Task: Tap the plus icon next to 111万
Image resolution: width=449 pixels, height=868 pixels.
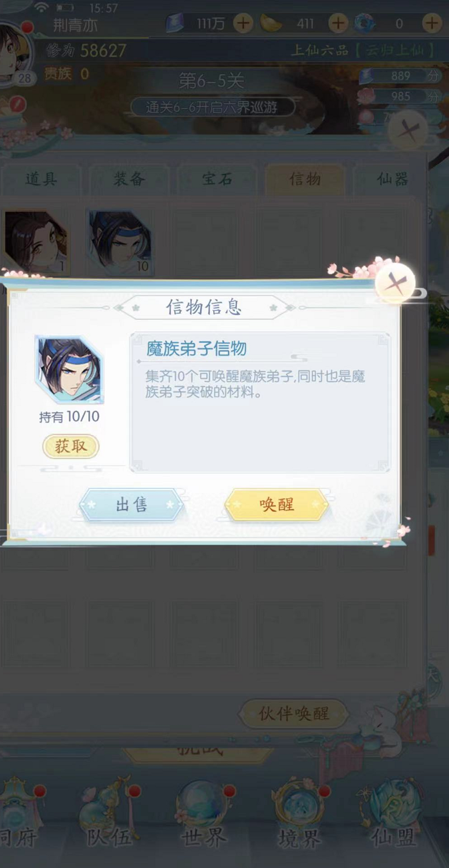Action: pos(243,23)
